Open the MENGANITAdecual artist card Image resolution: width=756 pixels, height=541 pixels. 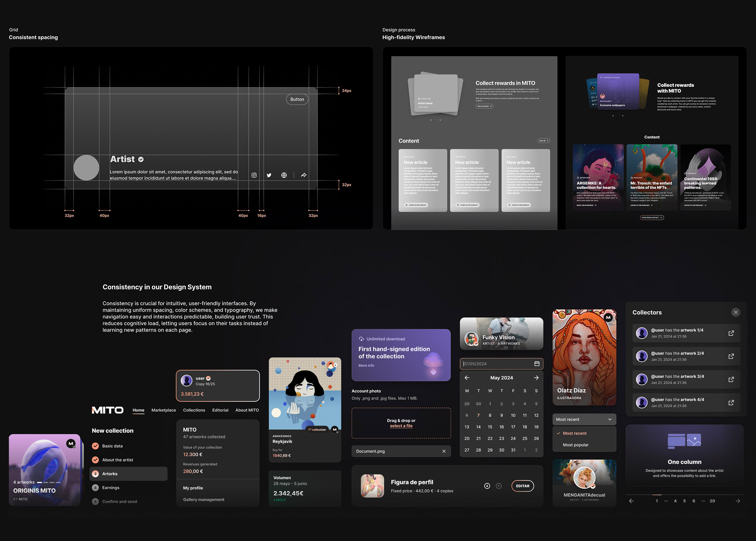584,483
